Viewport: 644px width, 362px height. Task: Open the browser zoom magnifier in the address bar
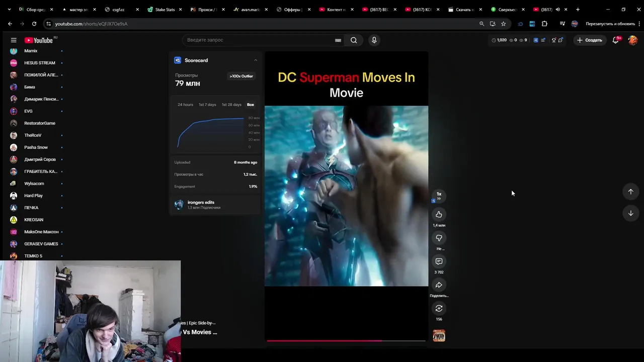481,24
